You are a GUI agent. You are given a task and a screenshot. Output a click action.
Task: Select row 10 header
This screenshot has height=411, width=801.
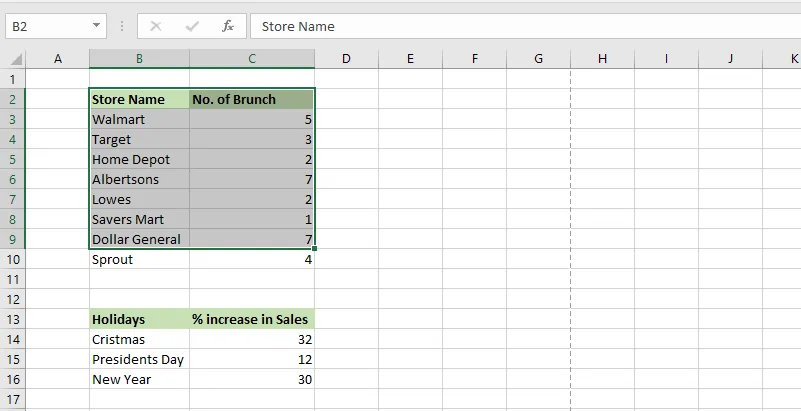(x=13, y=259)
